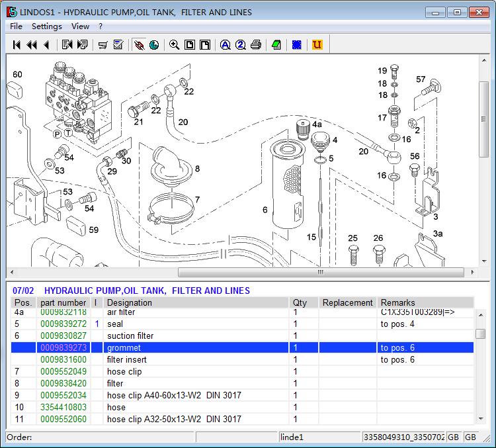Click the parts table scroll up arrow

coord(481,315)
